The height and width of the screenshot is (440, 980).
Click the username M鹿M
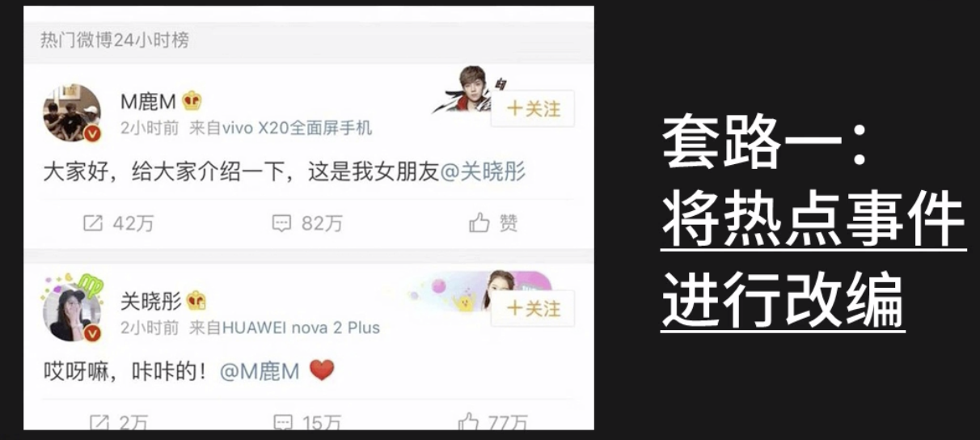coord(149,101)
